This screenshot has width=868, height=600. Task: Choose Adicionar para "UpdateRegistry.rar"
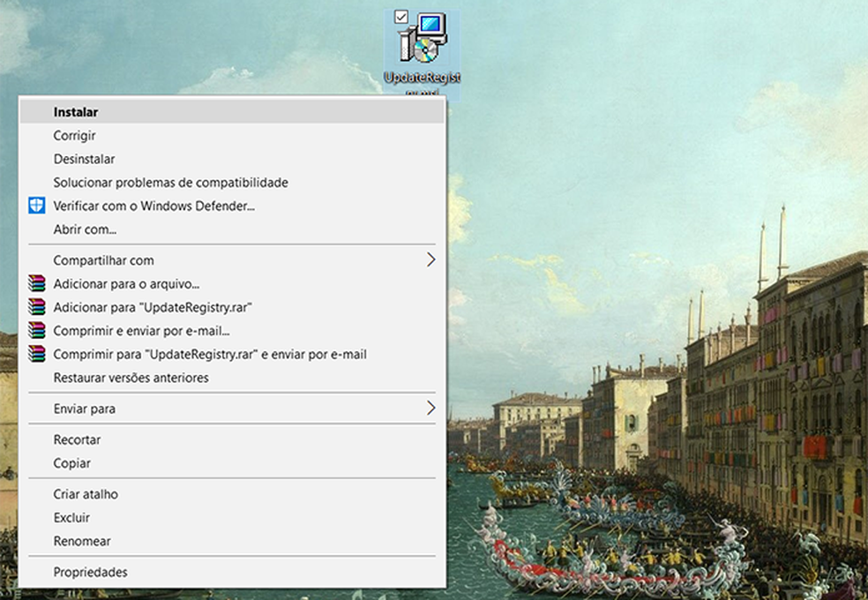point(232,307)
